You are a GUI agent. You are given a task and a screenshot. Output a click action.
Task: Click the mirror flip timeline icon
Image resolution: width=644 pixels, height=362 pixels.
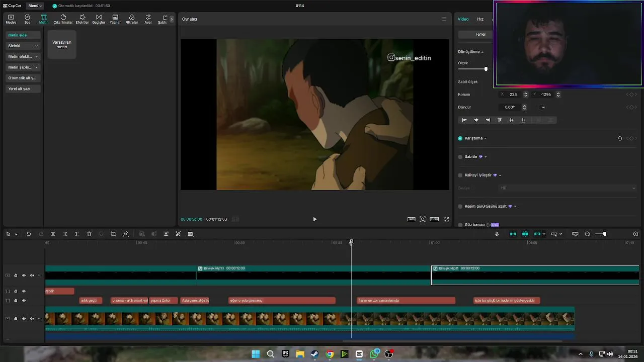(126, 234)
